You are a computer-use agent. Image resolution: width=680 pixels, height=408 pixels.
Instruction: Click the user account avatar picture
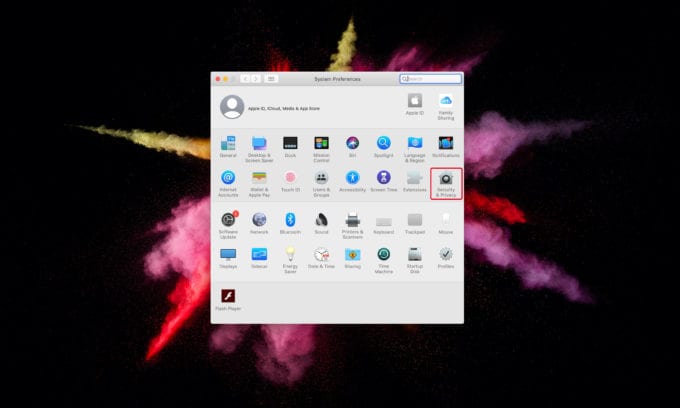(232, 106)
